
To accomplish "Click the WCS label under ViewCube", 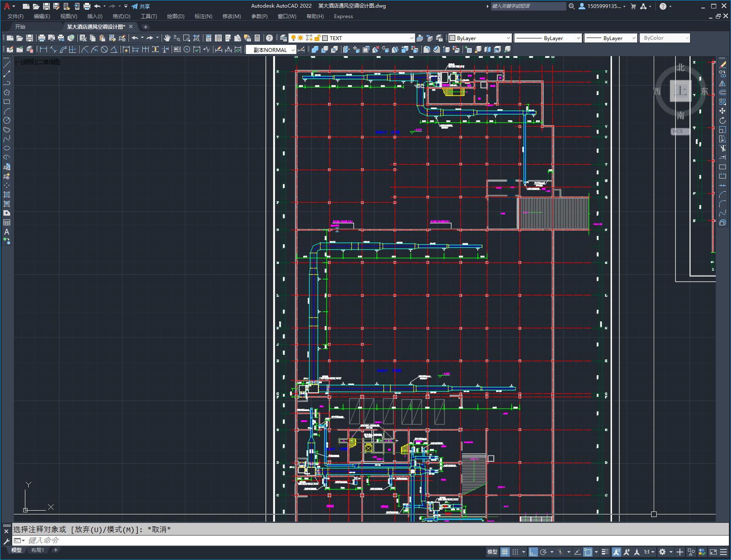I will tap(678, 131).
